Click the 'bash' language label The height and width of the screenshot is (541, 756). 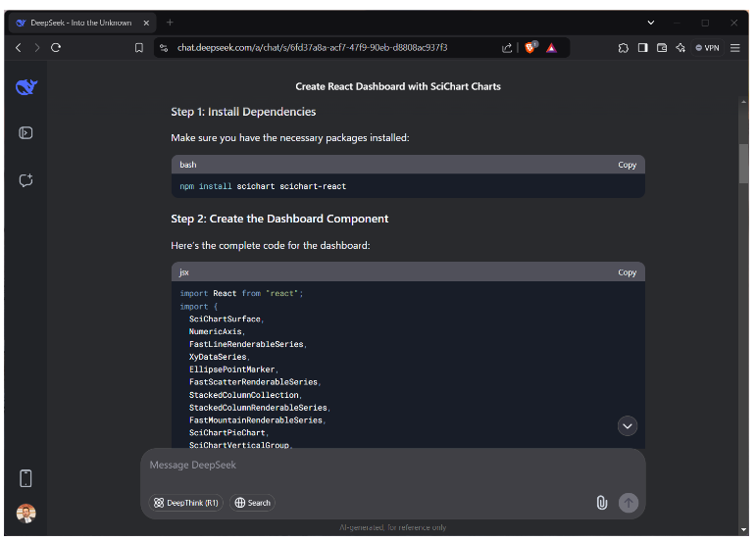click(188, 165)
